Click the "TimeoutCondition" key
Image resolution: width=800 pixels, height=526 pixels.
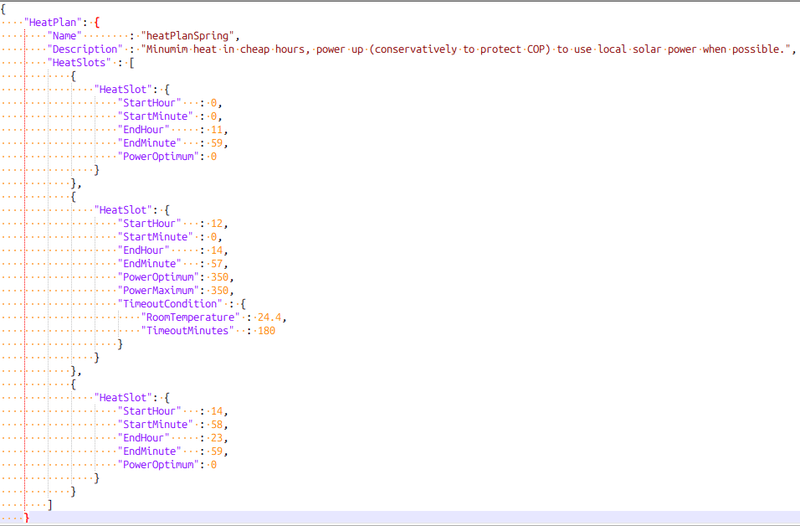pos(170,304)
